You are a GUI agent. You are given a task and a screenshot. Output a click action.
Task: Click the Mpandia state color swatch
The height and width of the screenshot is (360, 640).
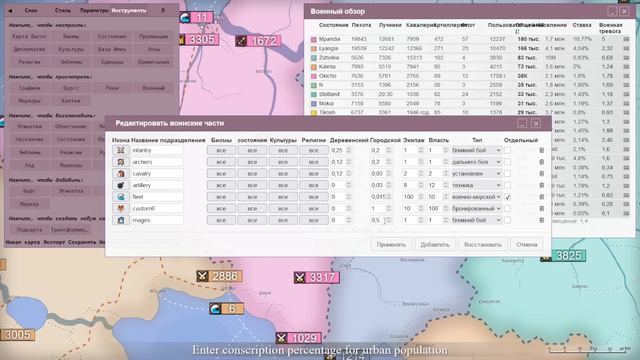(x=314, y=40)
